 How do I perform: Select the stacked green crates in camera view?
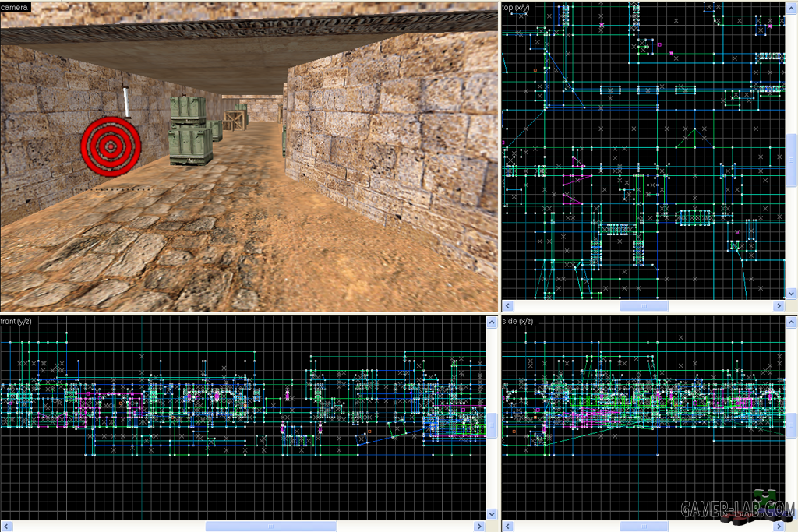tap(189, 131)
